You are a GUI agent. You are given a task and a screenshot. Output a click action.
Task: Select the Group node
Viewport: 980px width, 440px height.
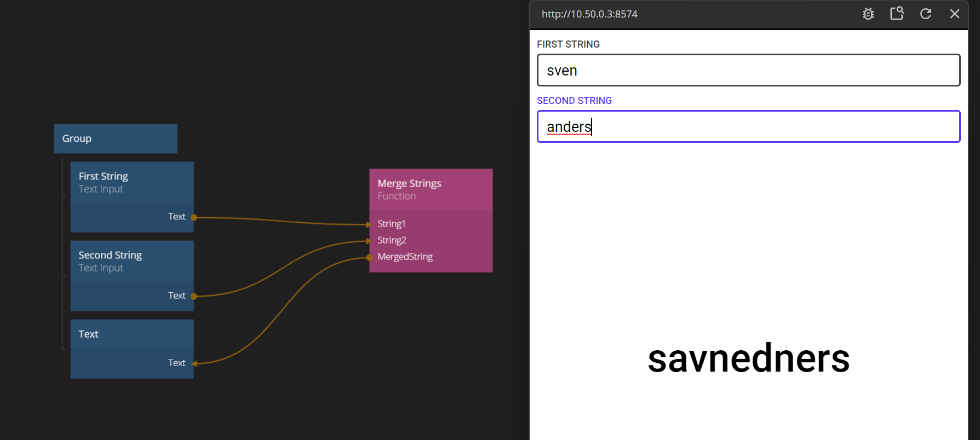click(x=116, y=139)
